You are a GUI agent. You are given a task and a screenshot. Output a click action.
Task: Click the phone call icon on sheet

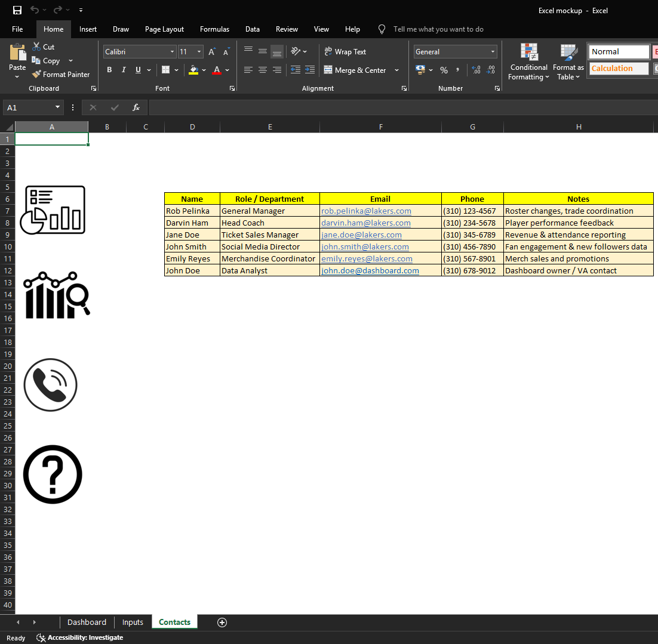pyautogui.click(x=51, y=385)
